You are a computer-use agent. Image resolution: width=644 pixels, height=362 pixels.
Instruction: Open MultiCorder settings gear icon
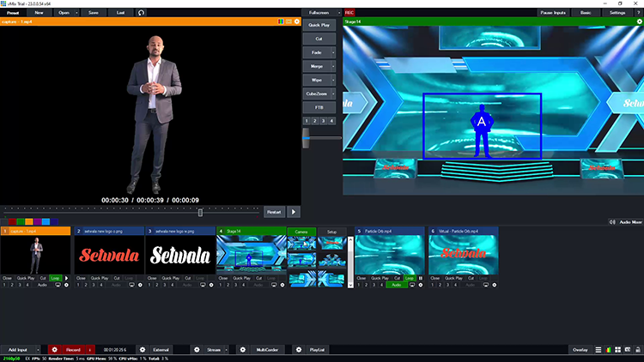click(243, 350)
